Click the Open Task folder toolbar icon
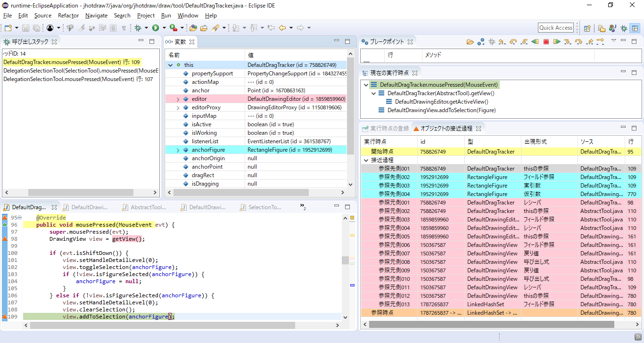Screen dimensions: 644x343 [204, 28]
